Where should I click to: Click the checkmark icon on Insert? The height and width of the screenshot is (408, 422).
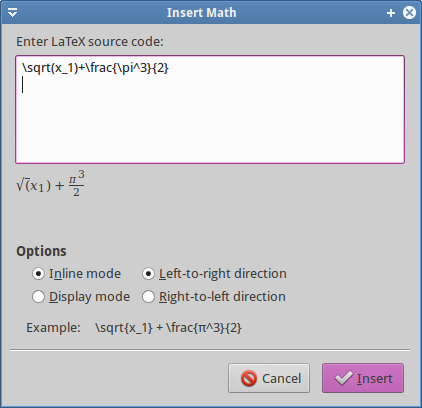coord(343,378)
